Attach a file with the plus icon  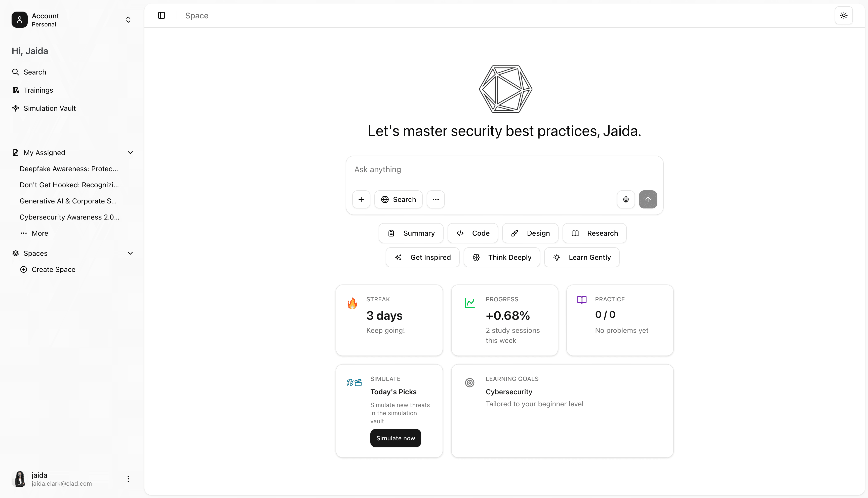[361, 199]
